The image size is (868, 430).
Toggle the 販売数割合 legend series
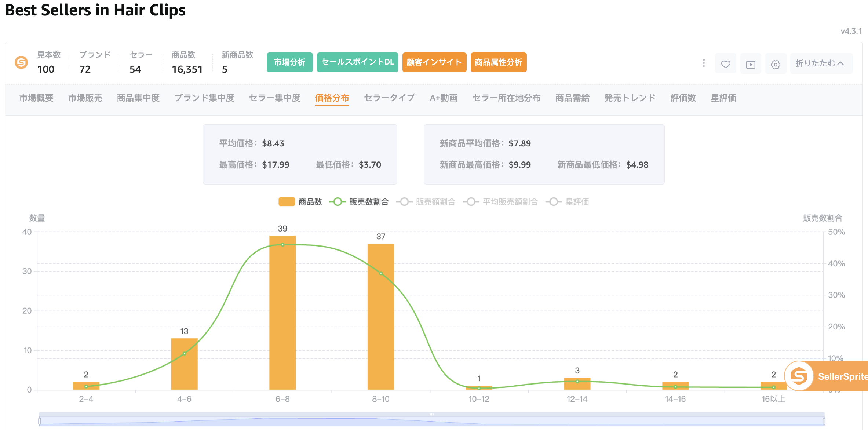(x=359, y=202)
